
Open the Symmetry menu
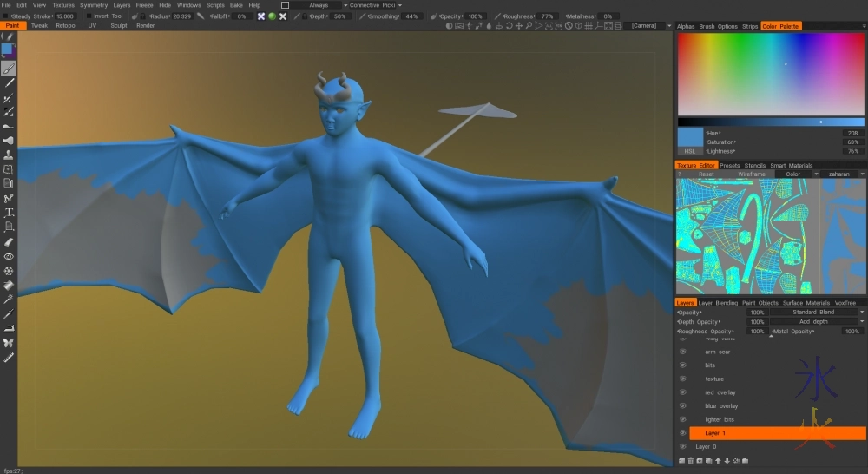[94, 5]
